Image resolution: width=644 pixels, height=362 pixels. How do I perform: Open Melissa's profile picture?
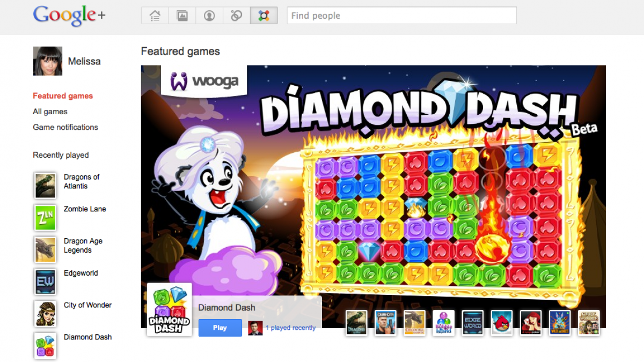[48, 61]
